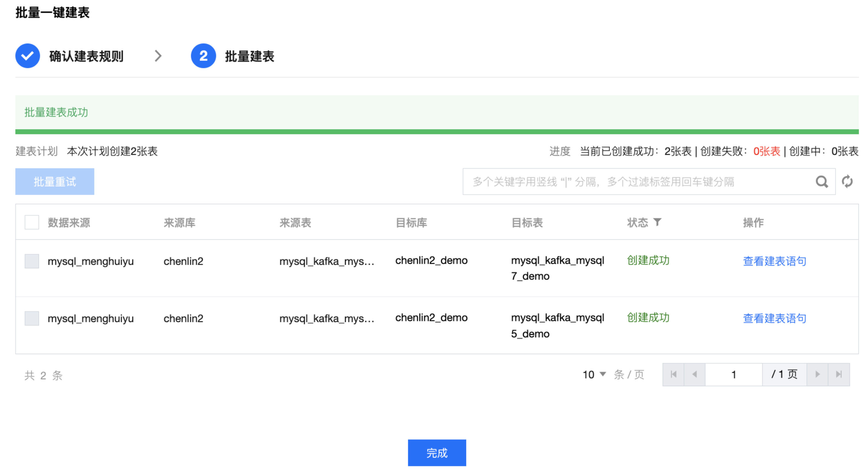Check the mysql_kafka_mysql7_demo row checkbox
The width and height of the screenshot is (868, 473).
point(32,261)
